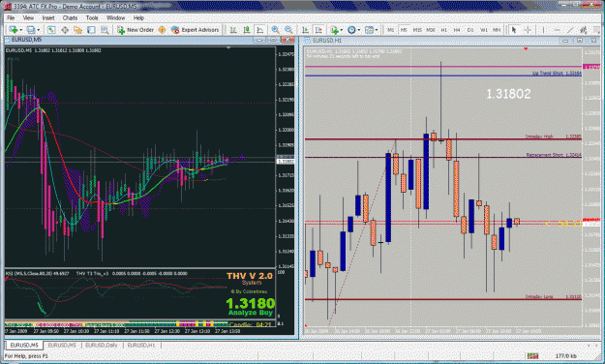The width and height of the screenshot is (605, 364).
Task: Select the vertical line drawing tool
Action: point(543,30)
